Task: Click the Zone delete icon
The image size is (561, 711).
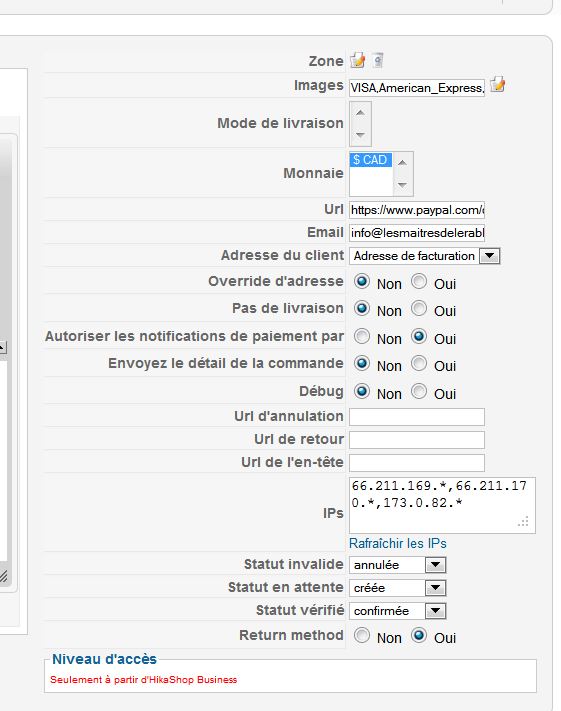Action: (378, 60)
